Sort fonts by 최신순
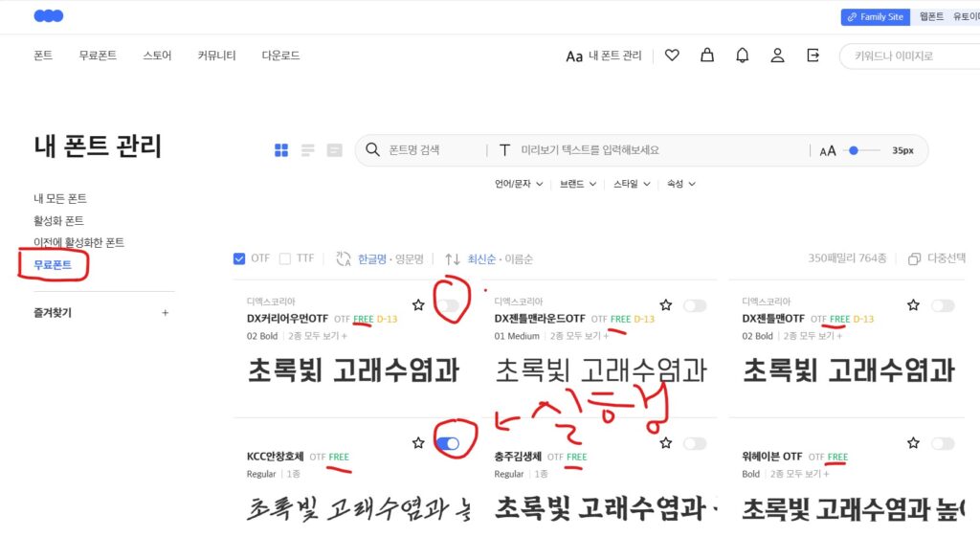 481,258
